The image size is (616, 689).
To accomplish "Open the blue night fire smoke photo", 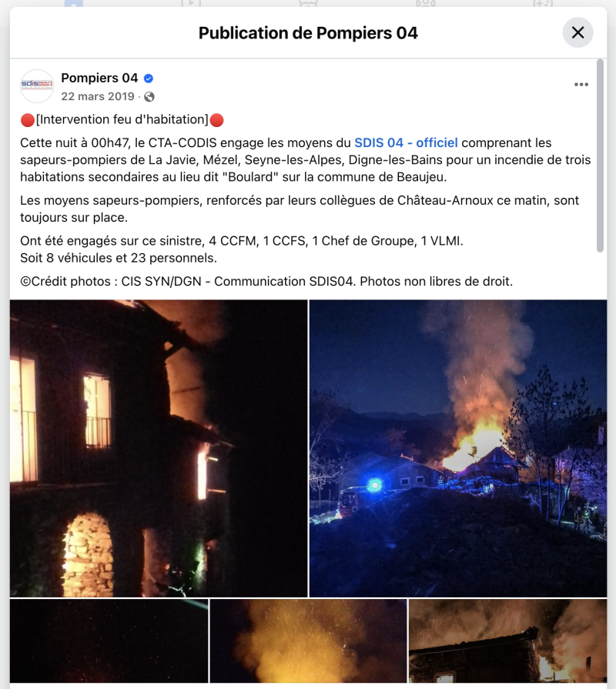I will pyautogui.click(x=458, y=448).
